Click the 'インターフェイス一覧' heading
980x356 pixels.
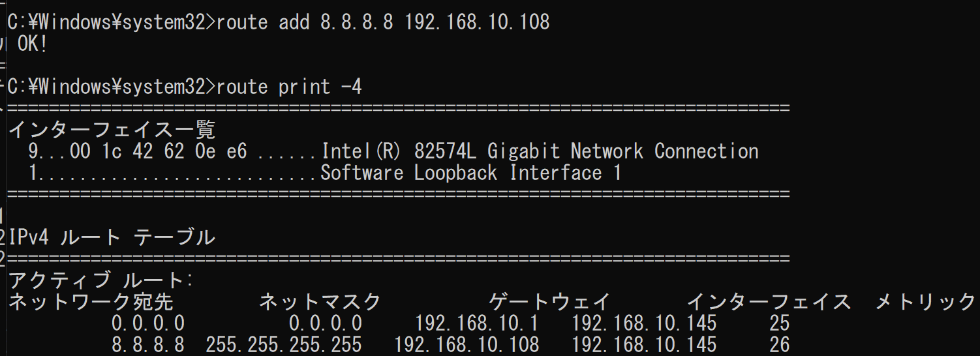(x=112, y=130)
